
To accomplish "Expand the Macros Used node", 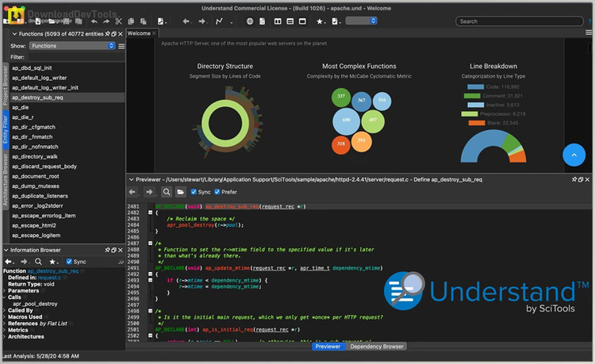I will click(x=5, y=317).
